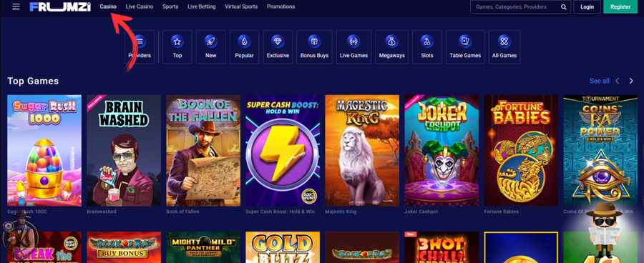Open the Virtual Sports tab

coord(241,6)
